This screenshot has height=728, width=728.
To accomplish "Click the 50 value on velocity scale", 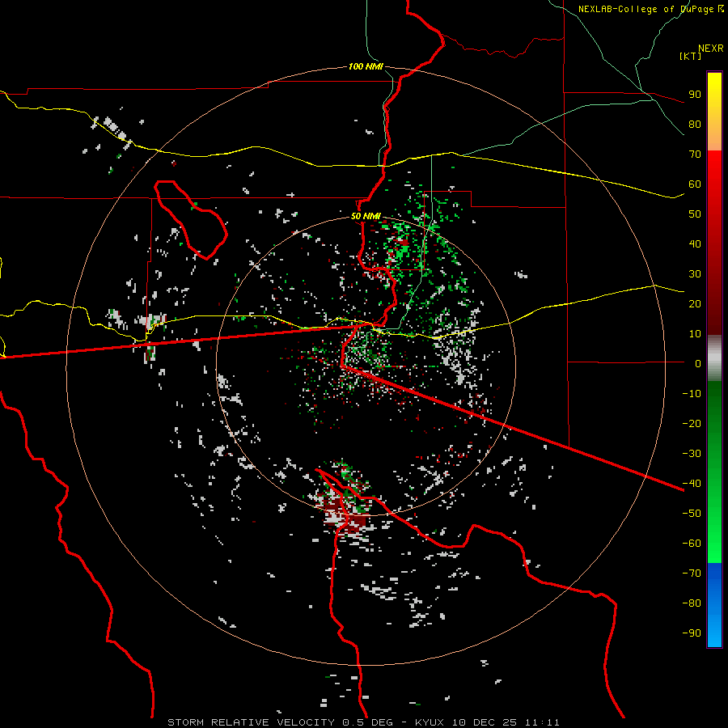I will pyautogui.click(x=695, y=214).
